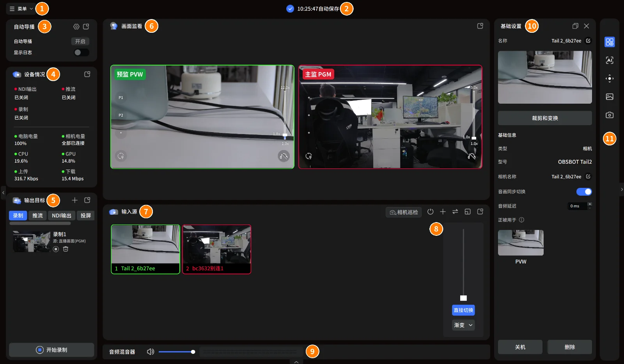Screen dimensions: 624x364
Task: Open AI tracking icon in right sidebar
Action: [610, 60]
